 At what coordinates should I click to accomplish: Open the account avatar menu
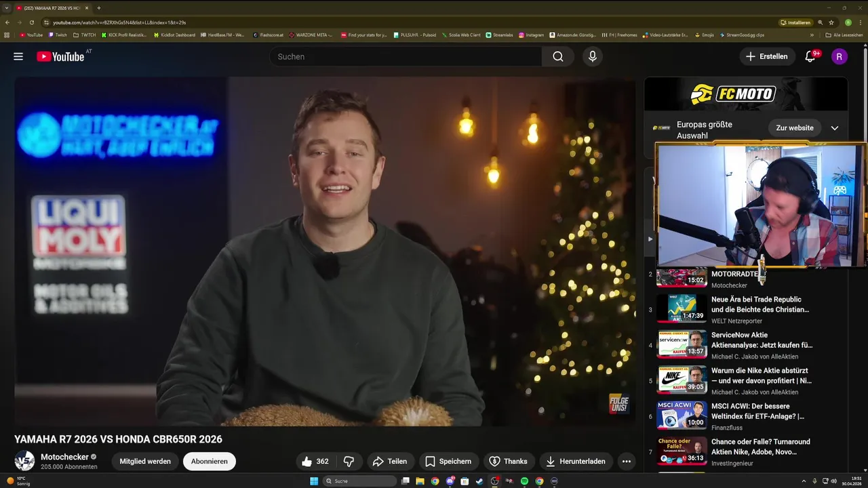point(840,56)
